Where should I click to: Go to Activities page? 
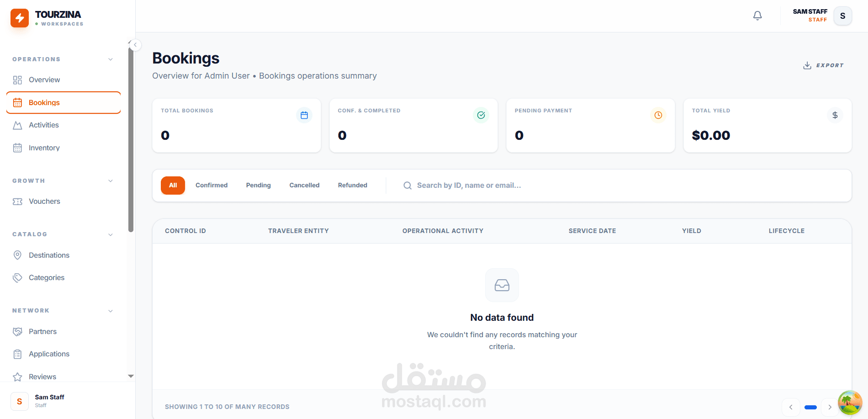[64, 125]
